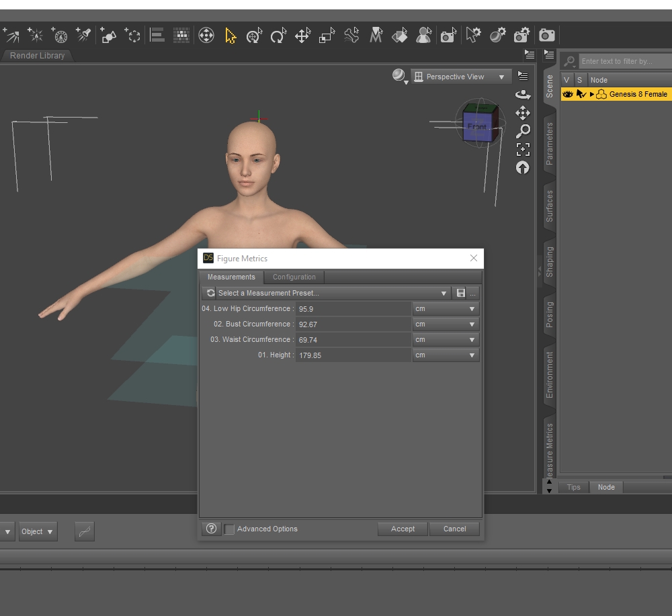Expand the Genesis 8 Female tree node
672x616 pixels.
[x=592, y=94]
